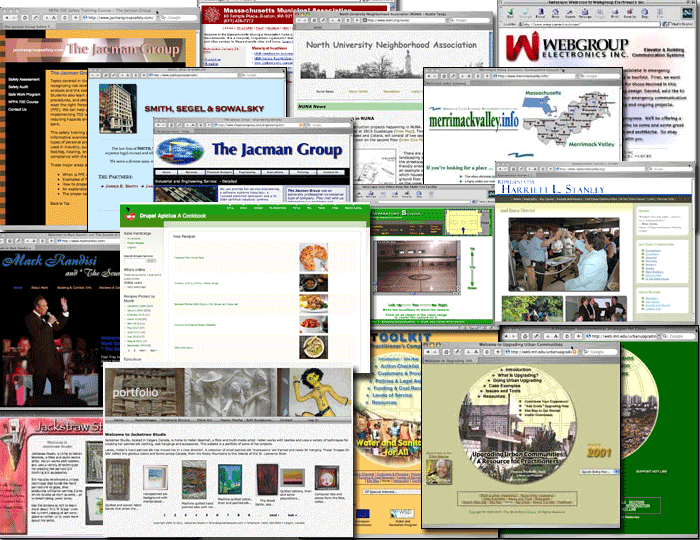The width and height of the screenshot is (700, 540).
Task: Click the merrimackvalley.info logo
Action: [474, 120]
